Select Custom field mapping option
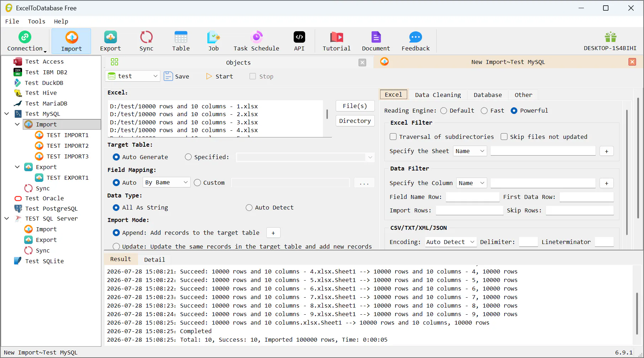The width and height of the screenshot is (644, 358). click(197, 183)
